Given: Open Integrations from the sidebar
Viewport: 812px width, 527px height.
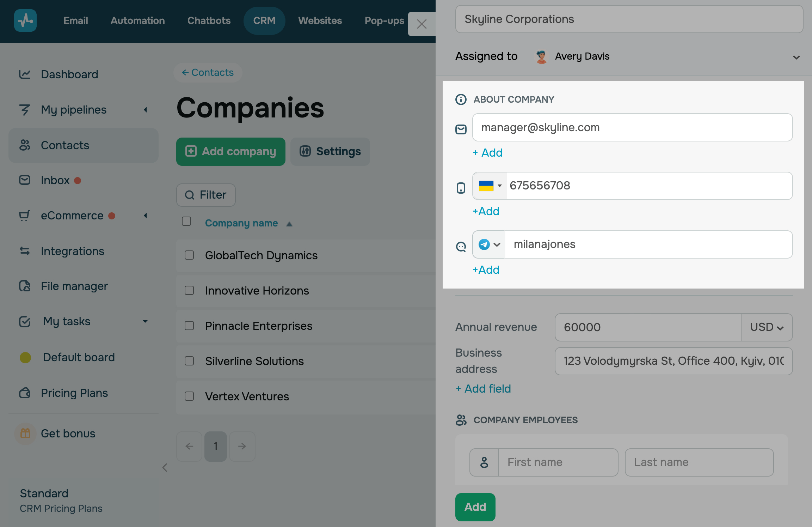Looking at the screenshot, I should [x=72, y=251].
